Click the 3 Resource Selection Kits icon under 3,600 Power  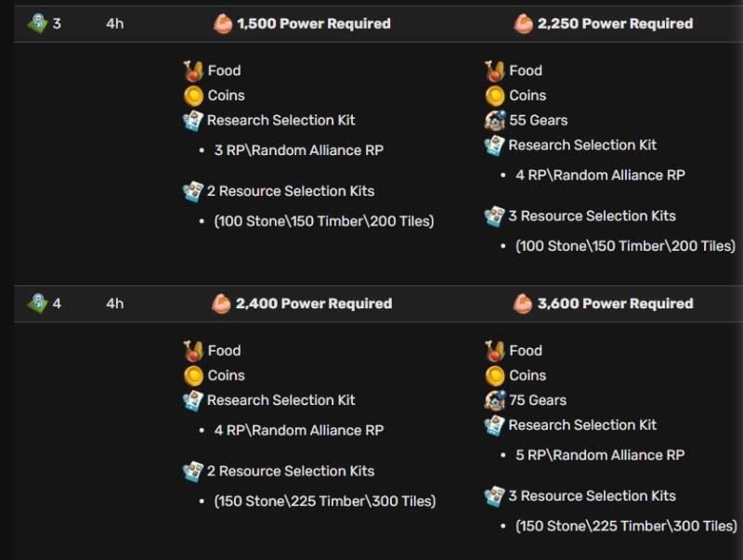[x=495, y=496]
